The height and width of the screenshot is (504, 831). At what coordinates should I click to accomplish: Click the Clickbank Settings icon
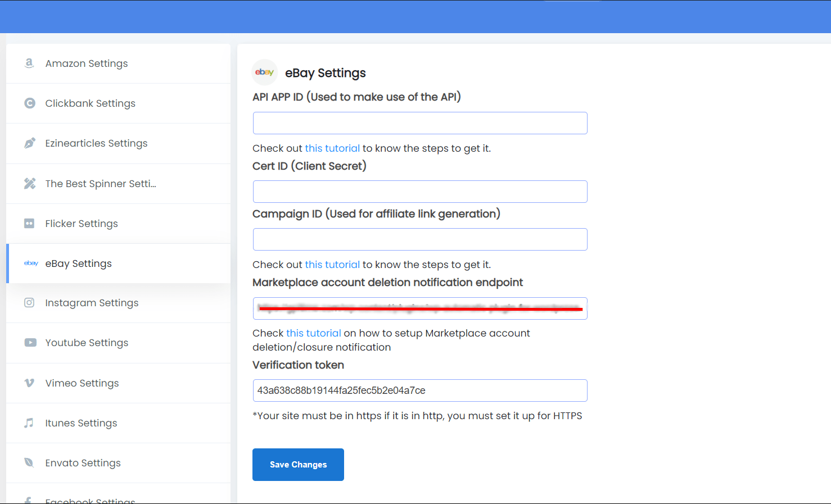[x=29, y=103]
